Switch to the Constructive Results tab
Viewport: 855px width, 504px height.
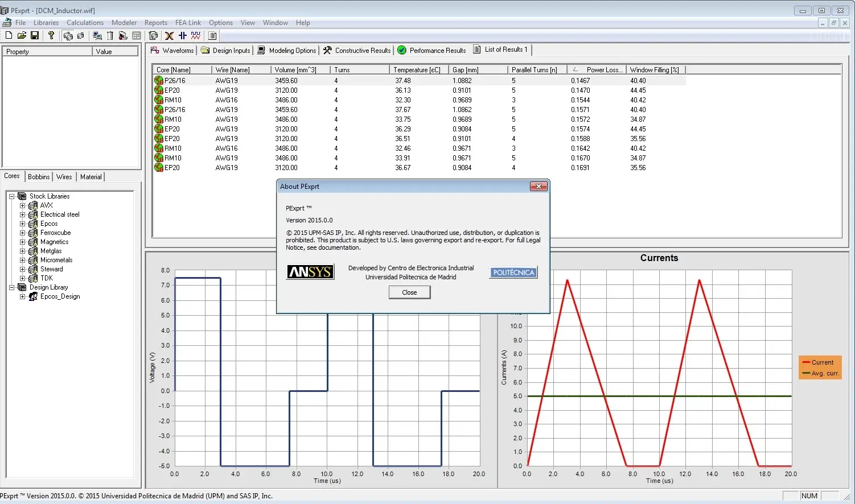tap(357, 50)
